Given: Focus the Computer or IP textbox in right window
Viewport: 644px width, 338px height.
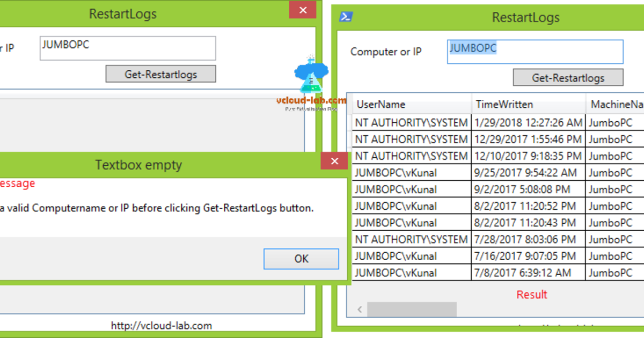Looking at the screenshot, I should click(535, 52).
